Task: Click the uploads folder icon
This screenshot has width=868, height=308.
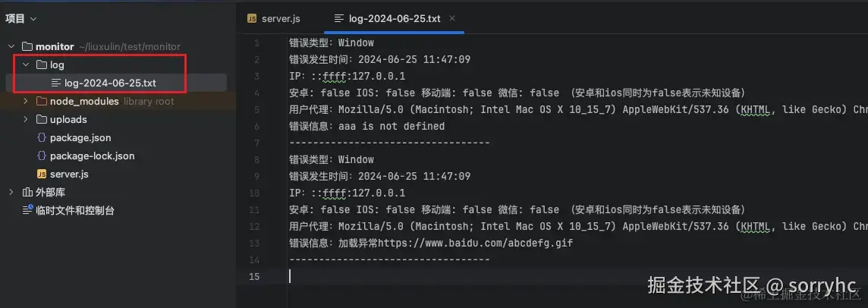Action: 42,120
